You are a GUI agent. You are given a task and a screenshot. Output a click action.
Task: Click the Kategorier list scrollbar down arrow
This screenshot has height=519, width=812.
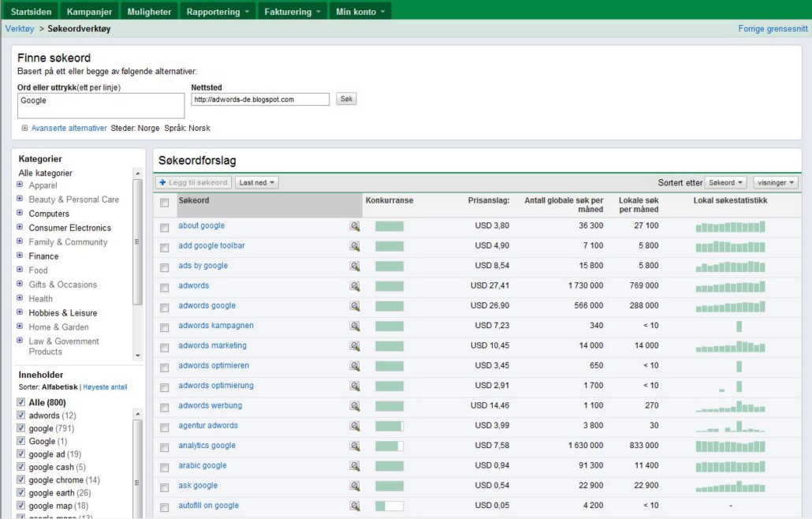[138, 356]
